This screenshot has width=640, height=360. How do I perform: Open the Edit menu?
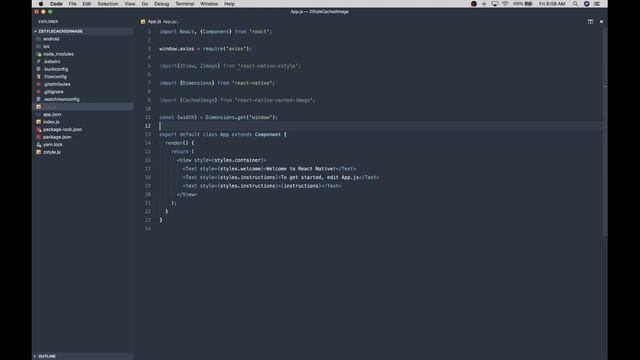(x=87, y=4)
